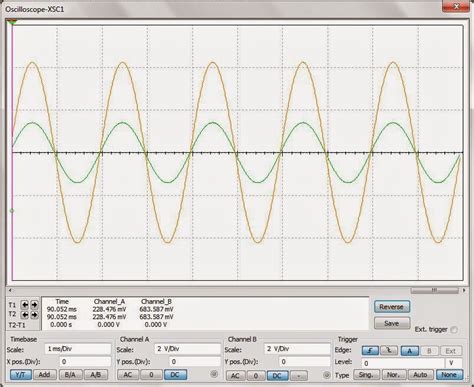Click left arrow of horizontal scrollbar
The height and width of the screenshot is (387, 474).
(x=10, y=290)
